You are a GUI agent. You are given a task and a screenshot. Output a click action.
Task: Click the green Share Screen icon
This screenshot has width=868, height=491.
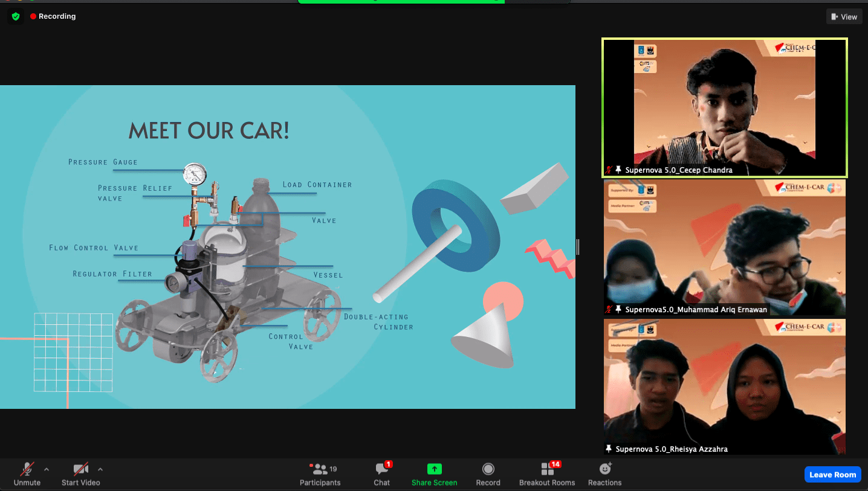coord(434,469)
